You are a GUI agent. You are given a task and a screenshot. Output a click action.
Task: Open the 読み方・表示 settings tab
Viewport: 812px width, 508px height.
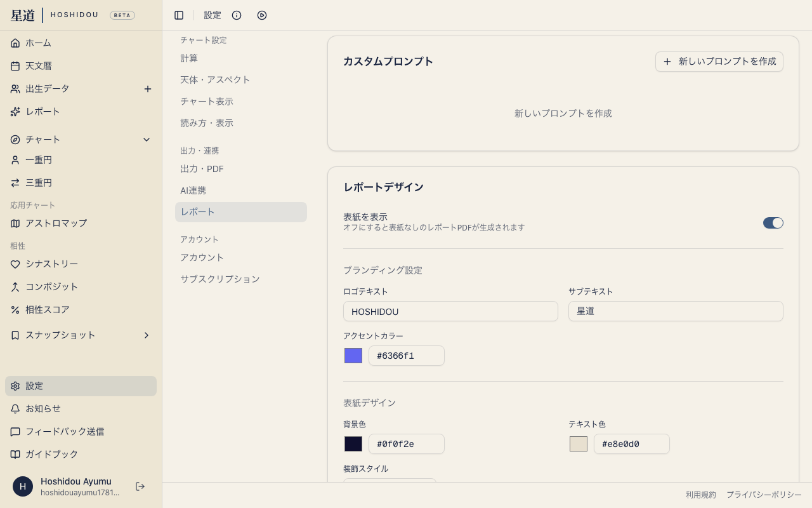click(241, 123)
